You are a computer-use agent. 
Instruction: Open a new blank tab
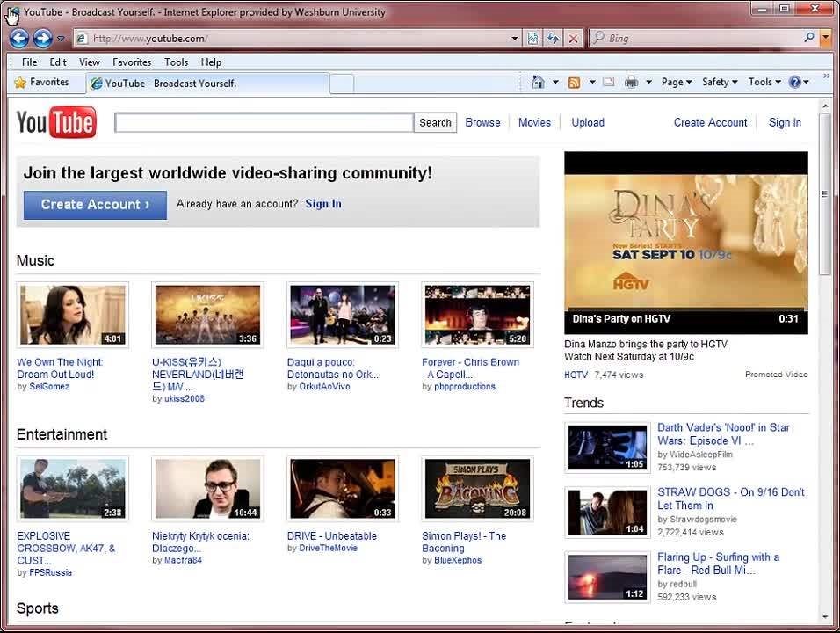(x=342, y=84)
